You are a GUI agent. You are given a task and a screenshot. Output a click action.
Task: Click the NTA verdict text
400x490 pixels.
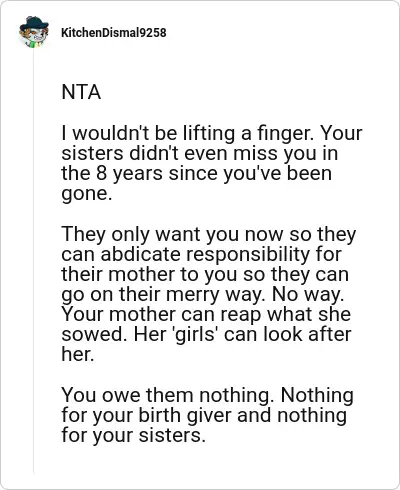coord(81,92)
